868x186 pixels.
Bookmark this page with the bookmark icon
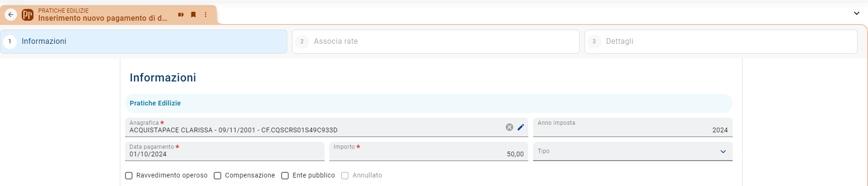[193, 15]
